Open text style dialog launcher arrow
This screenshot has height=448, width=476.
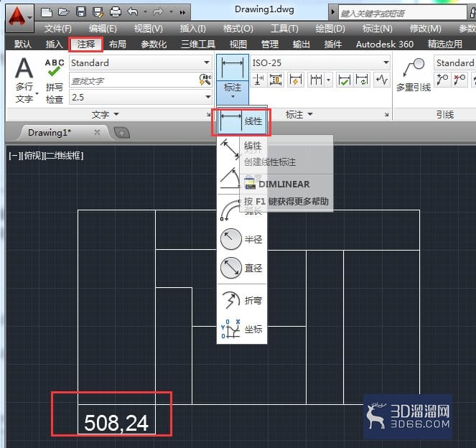pyautogui.click(x=208, y=114)
